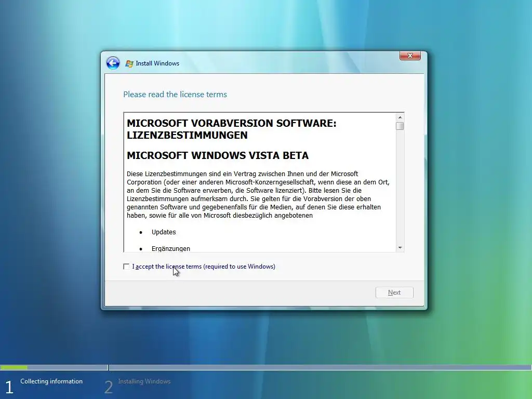Go back using the blue arrow button
The image size is (532, 399).
113,63
